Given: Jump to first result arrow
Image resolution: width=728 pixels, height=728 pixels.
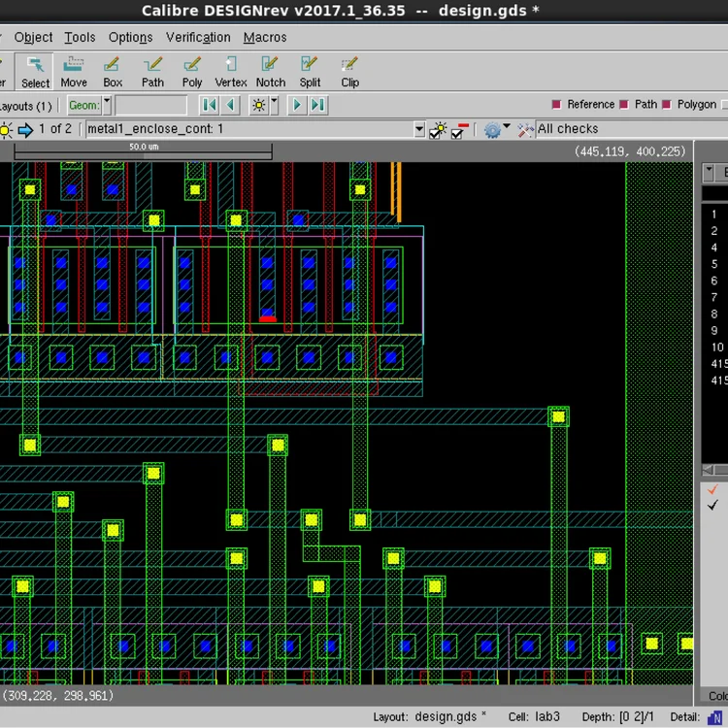Looking at the screenshot, I should [x=210, y=105].
